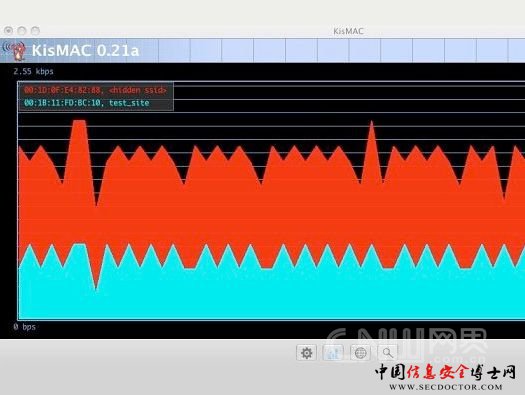Switch to the globe map view

pyautogui.click(x=360, y=353)
